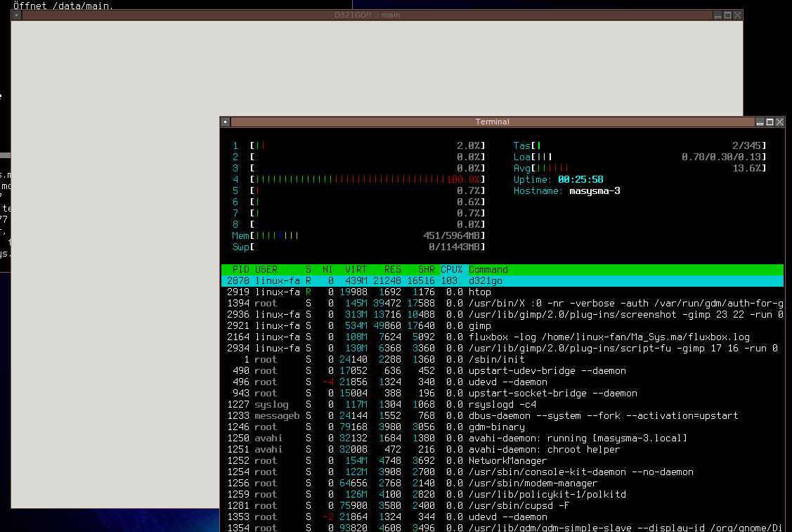
Task: Close the D321GO!! main window
Action: [x=737, y=15]
